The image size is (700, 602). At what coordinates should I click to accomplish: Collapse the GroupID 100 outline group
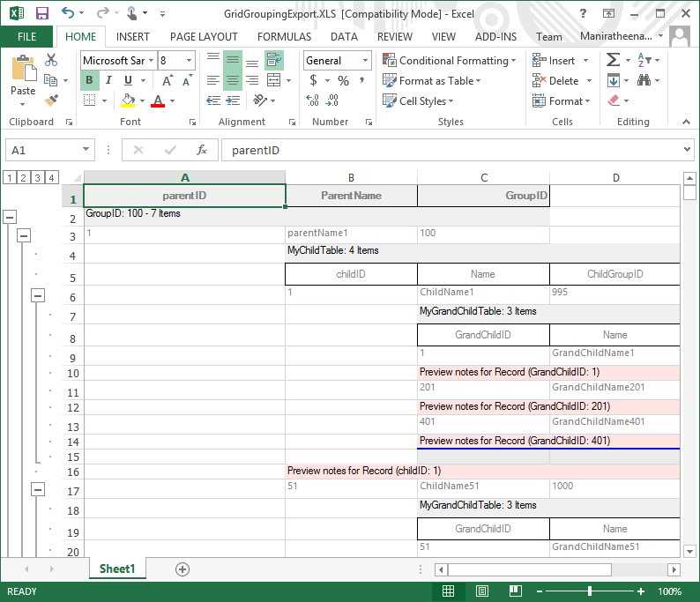tap(11, 217)
